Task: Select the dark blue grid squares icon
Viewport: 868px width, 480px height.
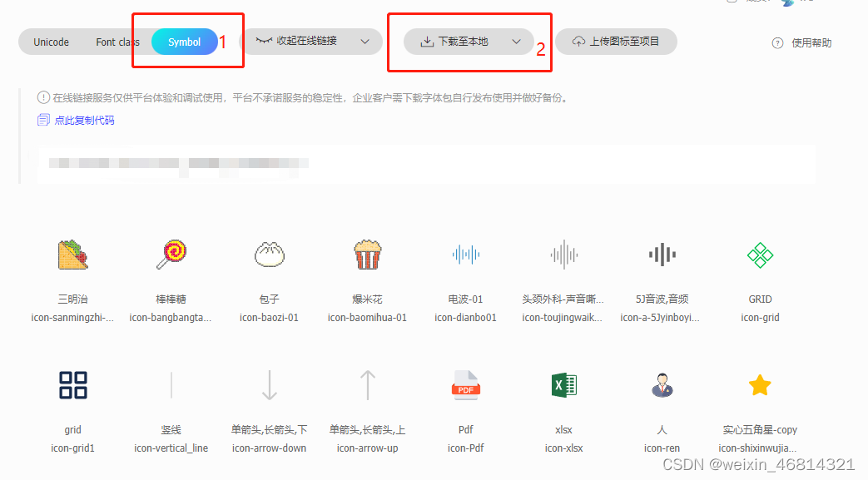Action: click(x=72, y=385)
